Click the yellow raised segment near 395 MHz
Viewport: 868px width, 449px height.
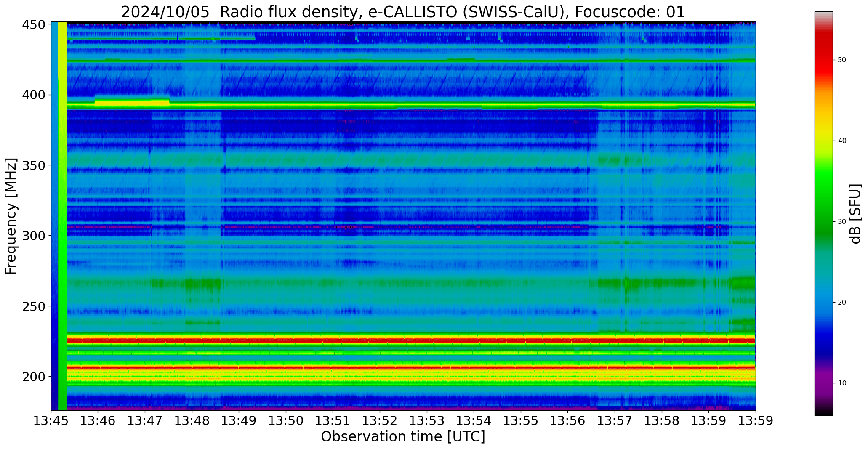132,101
